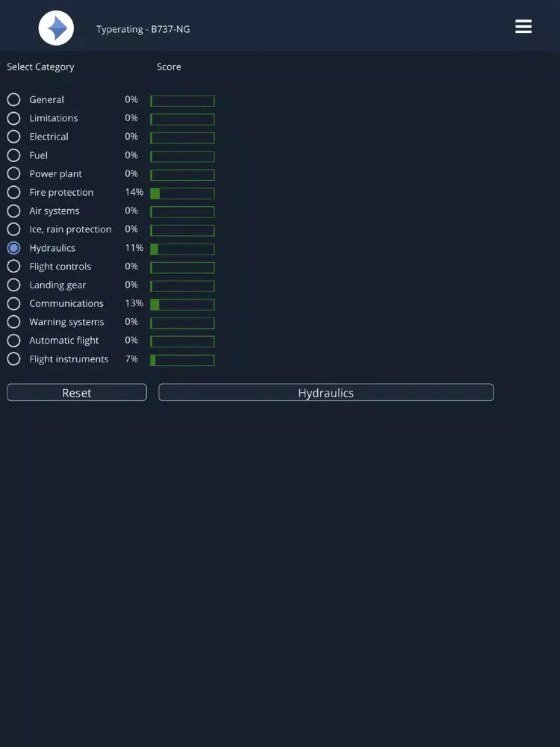Click the selected Hydraulics radio button

point(13,248)
